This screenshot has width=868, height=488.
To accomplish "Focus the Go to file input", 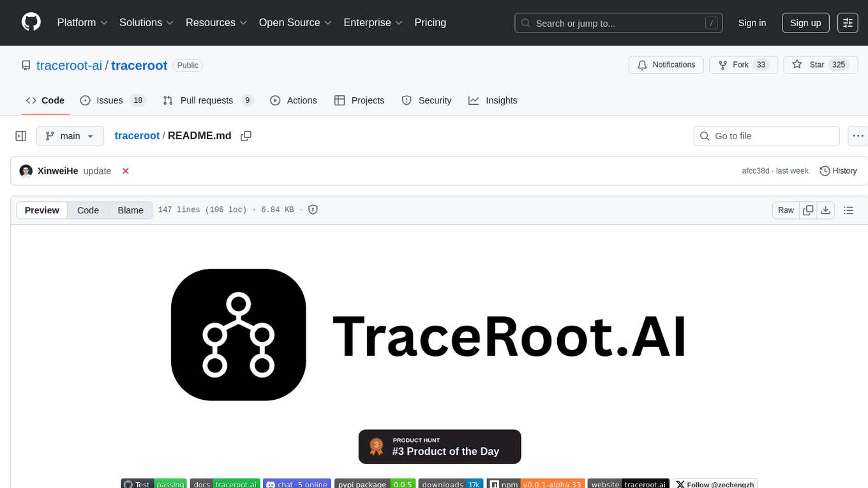I will 767,136.
